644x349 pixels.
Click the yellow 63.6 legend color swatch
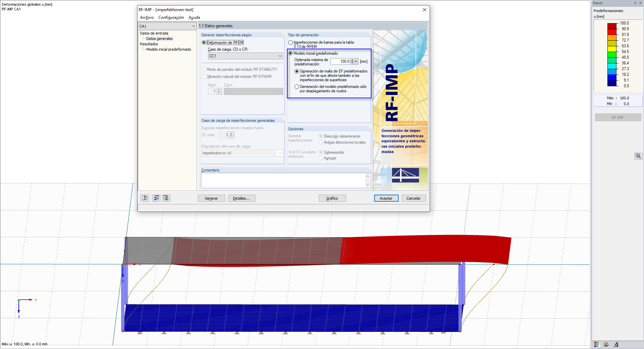[x=612, y=49]
